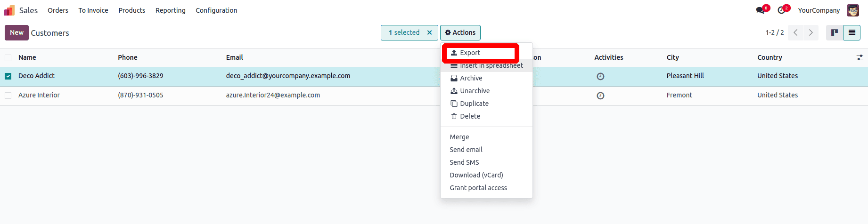Open the Azure Interior record

tap(39, 95)
